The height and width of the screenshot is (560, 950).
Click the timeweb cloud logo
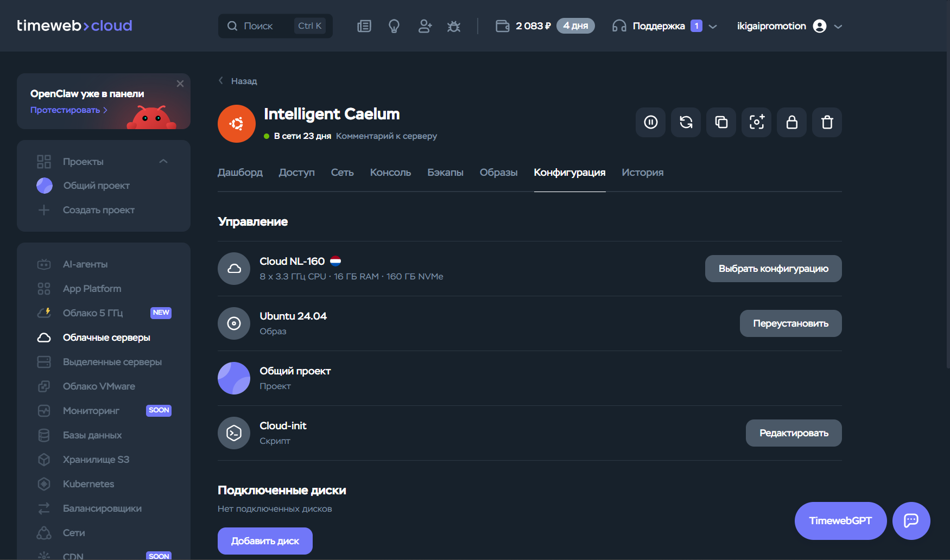coord(74,26)
